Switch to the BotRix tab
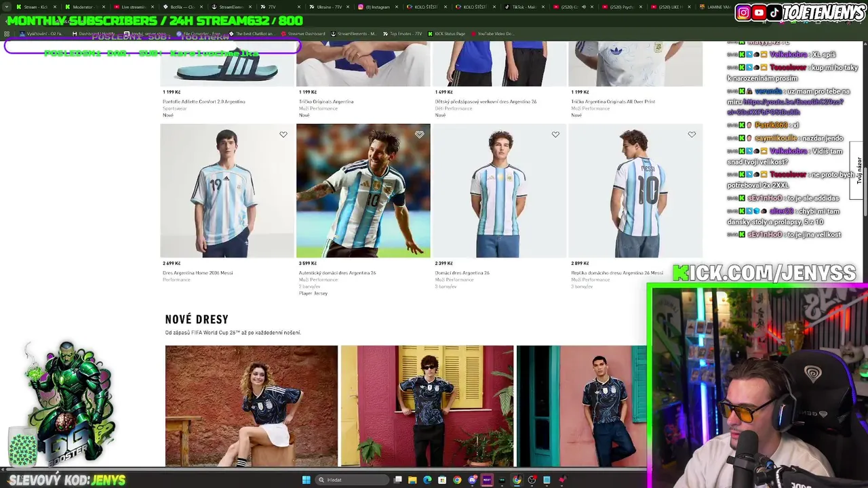Viewport: 868px width, 488px height. (x=182, y=7)
